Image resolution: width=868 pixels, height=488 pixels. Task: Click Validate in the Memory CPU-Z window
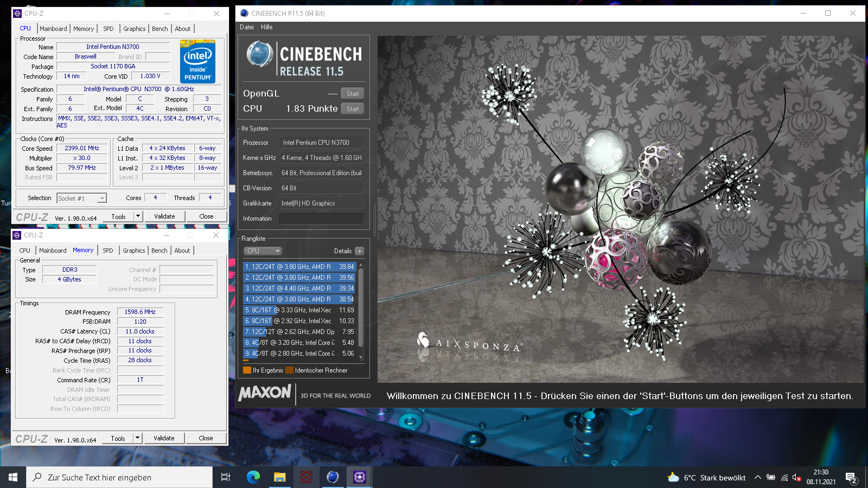click(x=164, y=438)
